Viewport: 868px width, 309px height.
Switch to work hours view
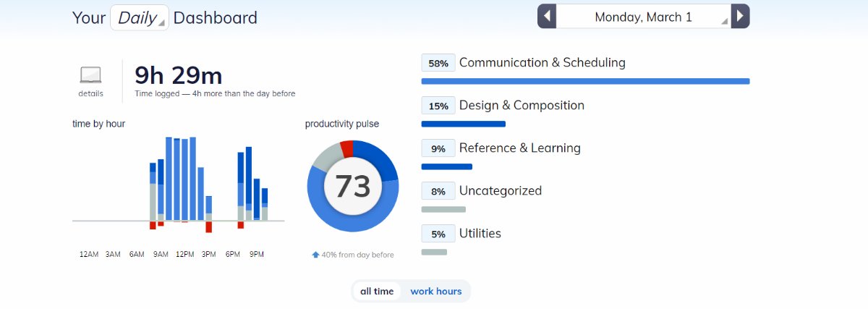pyautogui.click(x=435, y=291)
